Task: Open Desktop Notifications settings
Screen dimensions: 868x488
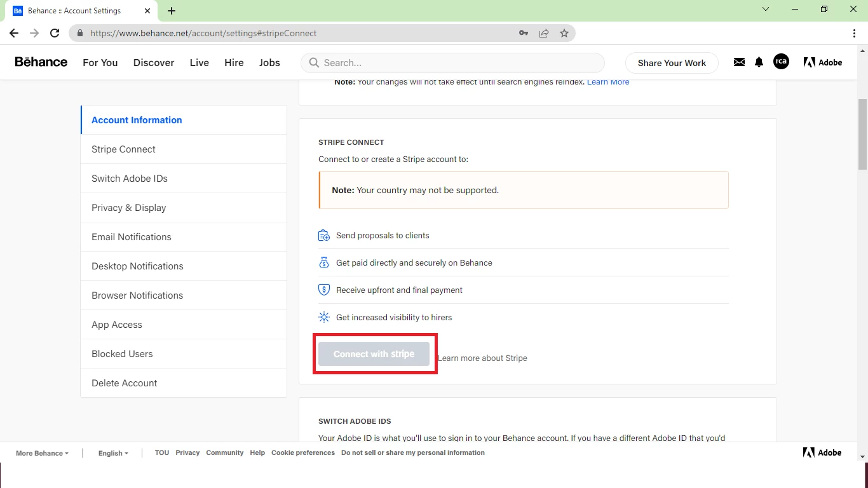Action: [184, 266]
